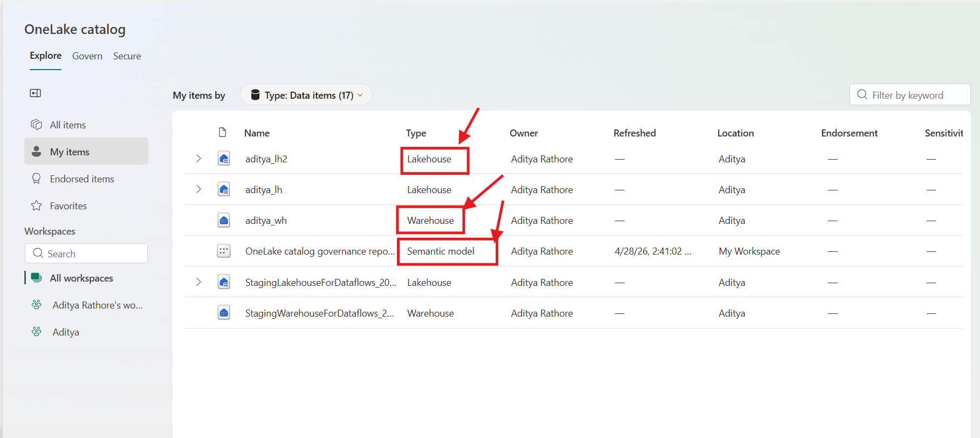Click the My items person icon
980x438 pixels.
pos(36,152)
